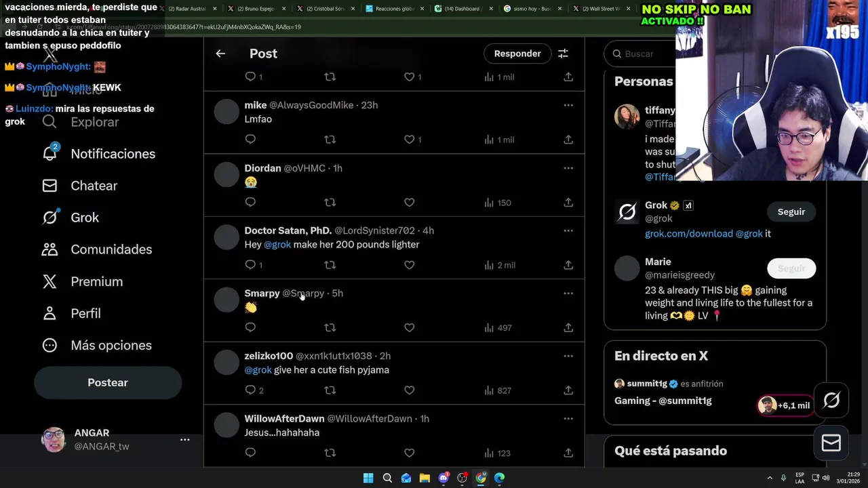
Task: Open more options on Diordan's post
Action: (x=568, y=168)
